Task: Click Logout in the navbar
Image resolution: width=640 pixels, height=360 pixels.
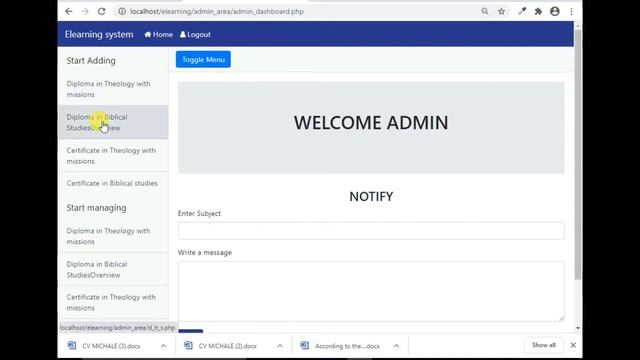Action: tap(196, 35)
